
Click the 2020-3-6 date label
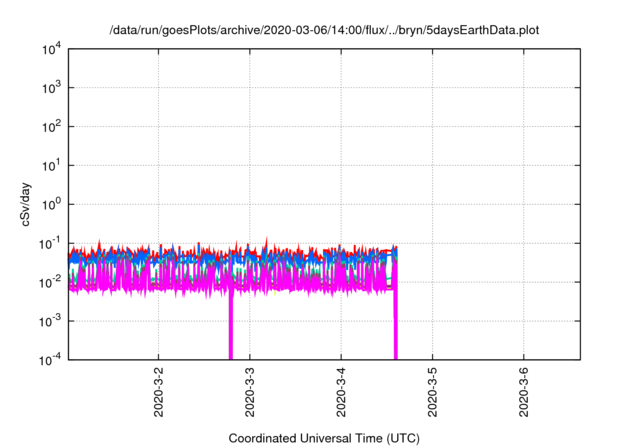(524, 392)
